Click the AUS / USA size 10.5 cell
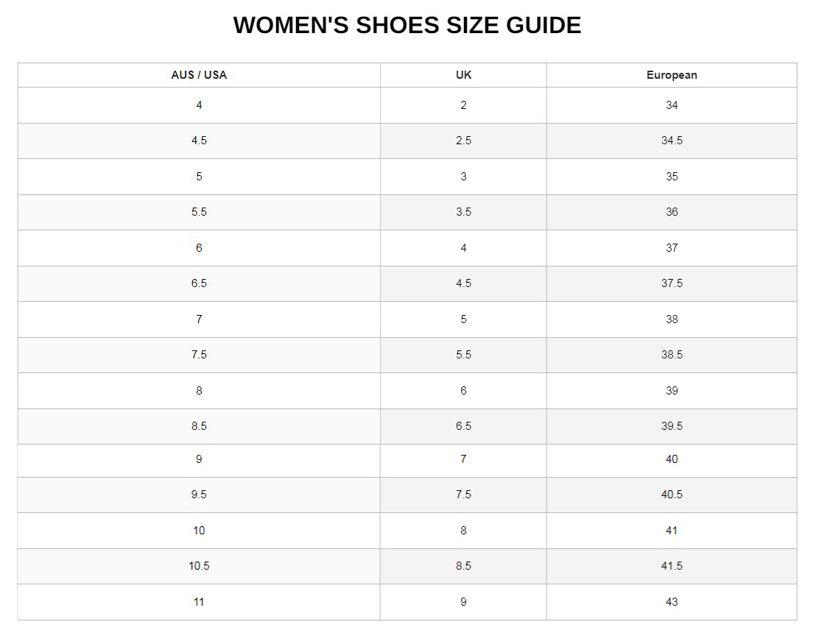Viewport: 816px width, 644px height. (199, 566)
